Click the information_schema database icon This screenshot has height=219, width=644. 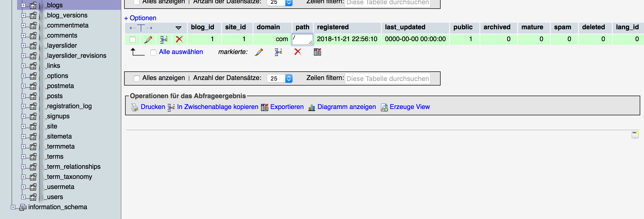pos(23,207)
